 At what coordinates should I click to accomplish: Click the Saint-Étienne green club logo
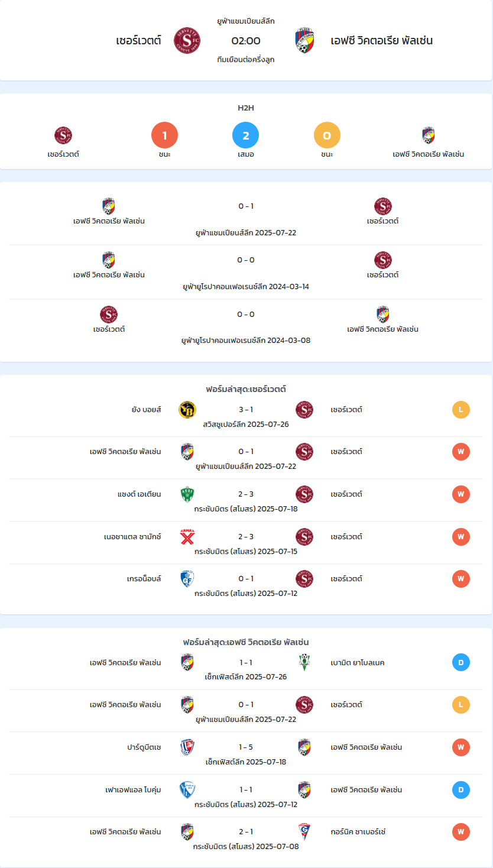pyautogui.click(x=187, y=494)
